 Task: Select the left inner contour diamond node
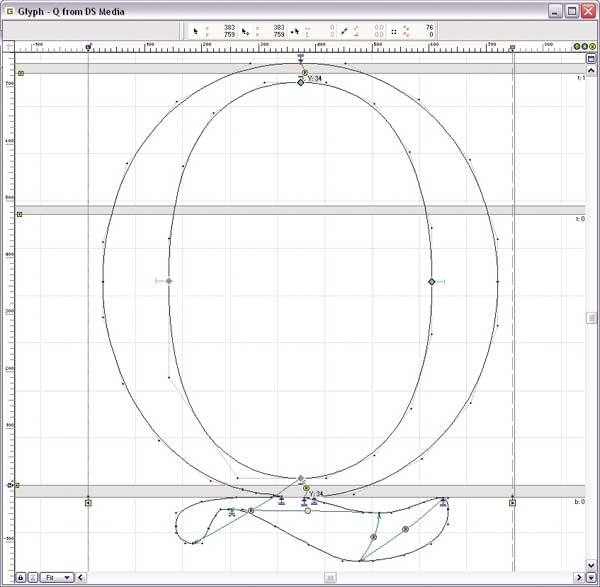coord(169,281)
